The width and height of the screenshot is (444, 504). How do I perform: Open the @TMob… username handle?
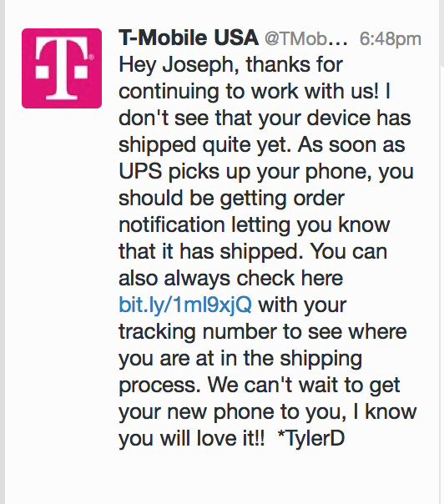tap(306, 39)
